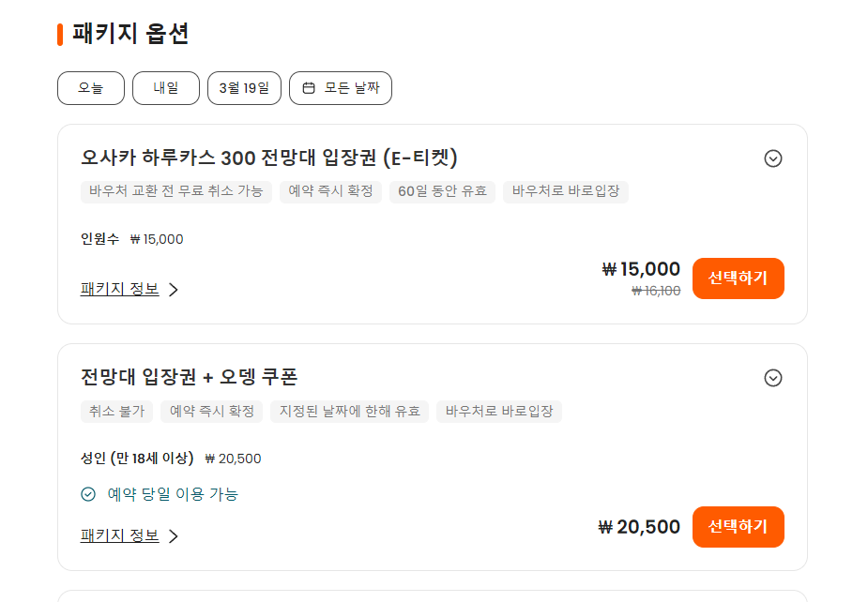Click the 지정된 날짜에 한해 유효 tag
The width and height of the screenshot is (868, 602).
[x=350, y=411]
